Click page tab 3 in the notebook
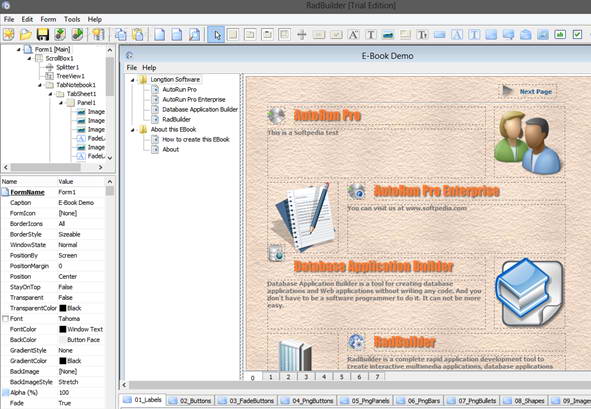The height and width of the screenshot is (409, 591). (x=306, y=377)
